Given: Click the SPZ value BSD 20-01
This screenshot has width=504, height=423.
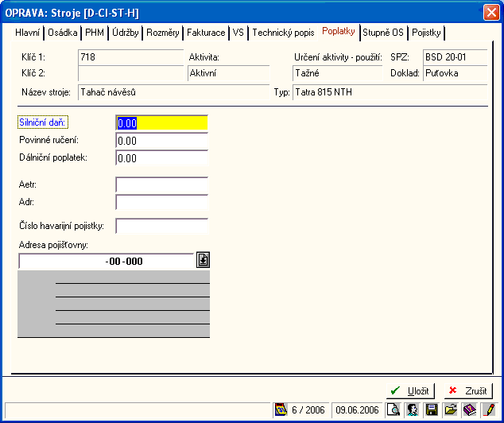Looking at the screenshot, I should pyautogui.click(x=456, y=57).
